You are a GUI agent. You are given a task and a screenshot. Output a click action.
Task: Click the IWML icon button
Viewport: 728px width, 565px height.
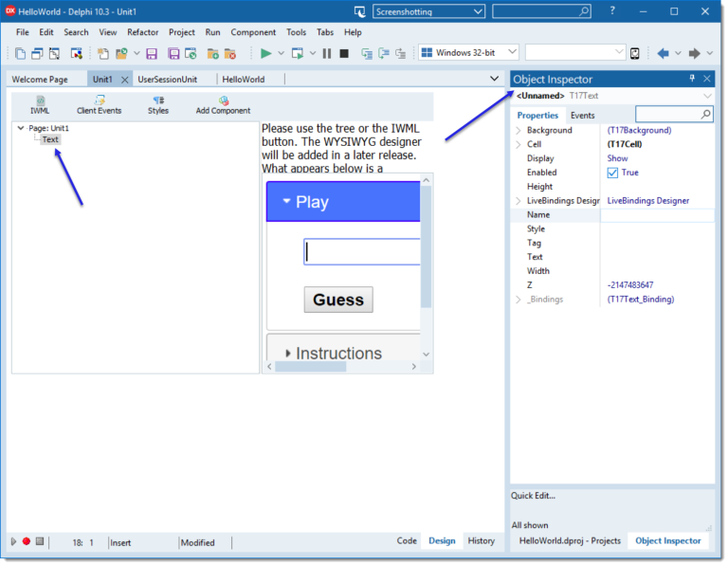pos(40,104)
